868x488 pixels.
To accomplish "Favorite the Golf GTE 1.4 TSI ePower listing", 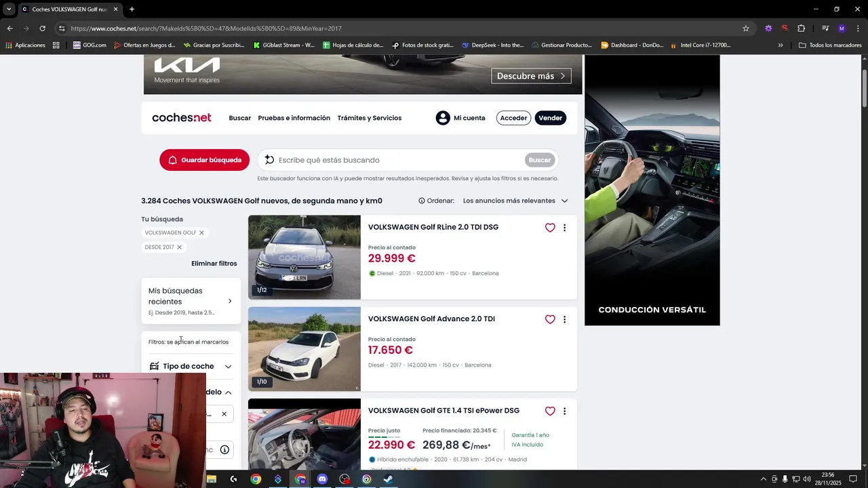I will click(x=550, y=411).
